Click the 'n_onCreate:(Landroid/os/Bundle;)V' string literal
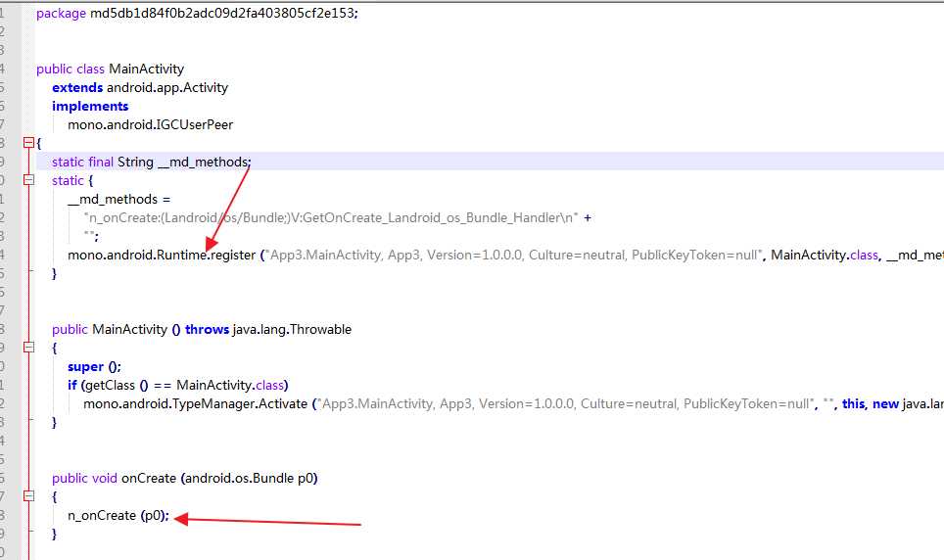 click(331, 218)
